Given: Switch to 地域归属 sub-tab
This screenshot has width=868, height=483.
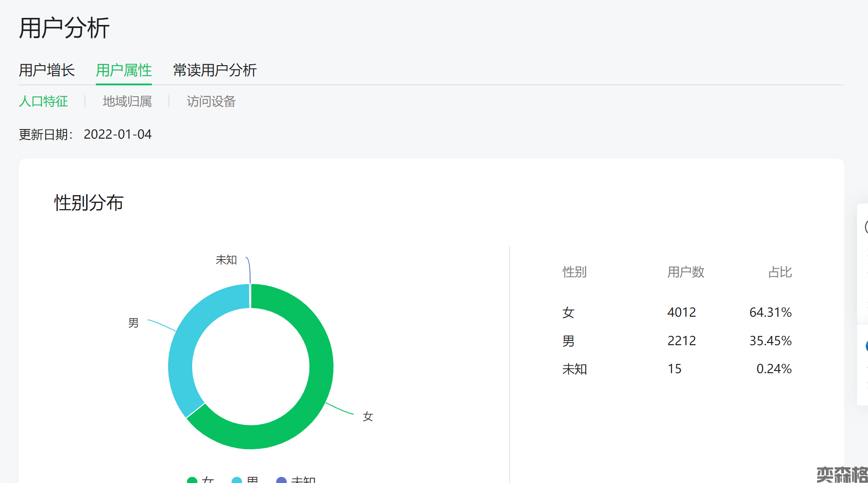Looking at the screenshot, I should pyautogui.click(x=127, y=101).
